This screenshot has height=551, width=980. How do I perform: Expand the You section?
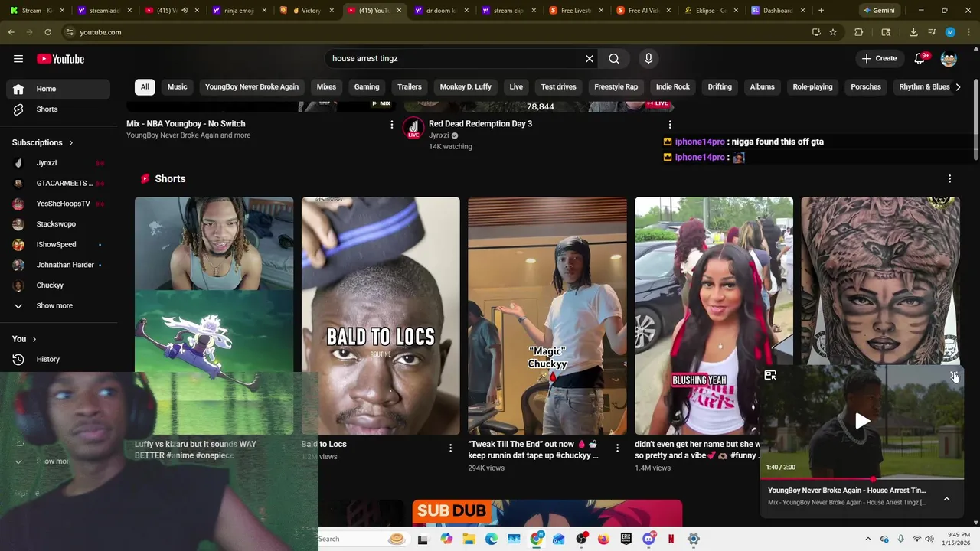pyautogui.click(x=24, y=339)
